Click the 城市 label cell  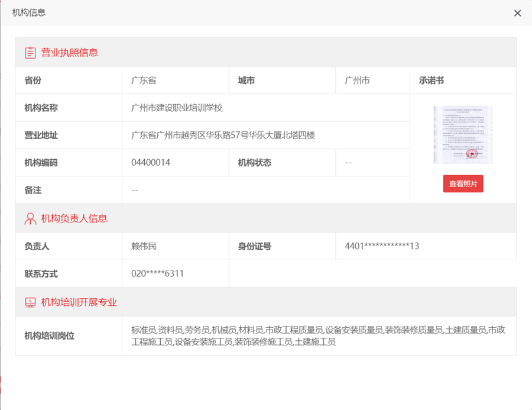coord(283,80)
